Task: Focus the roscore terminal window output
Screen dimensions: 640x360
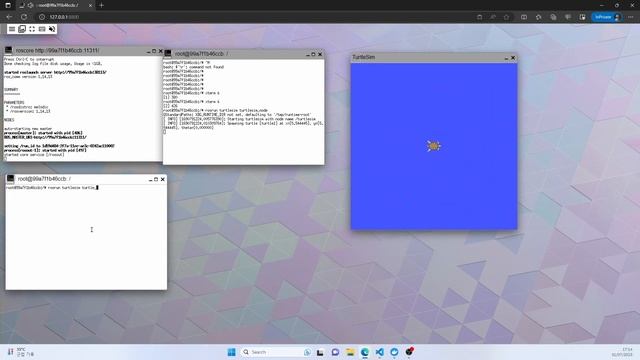Action: (83, 108)
